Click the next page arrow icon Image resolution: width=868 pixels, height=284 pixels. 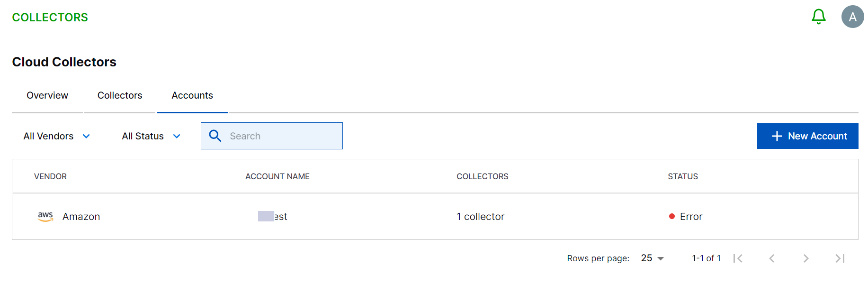click(x=806, y=258)
